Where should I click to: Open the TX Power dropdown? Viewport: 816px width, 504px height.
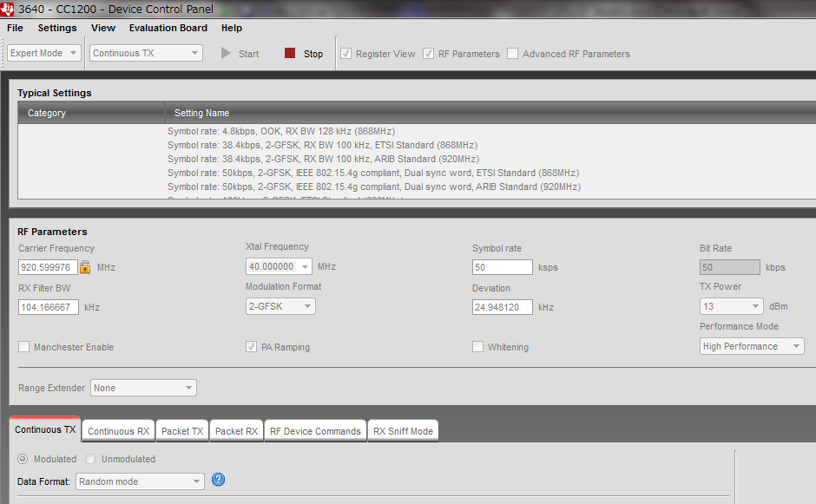coord(731,306)
